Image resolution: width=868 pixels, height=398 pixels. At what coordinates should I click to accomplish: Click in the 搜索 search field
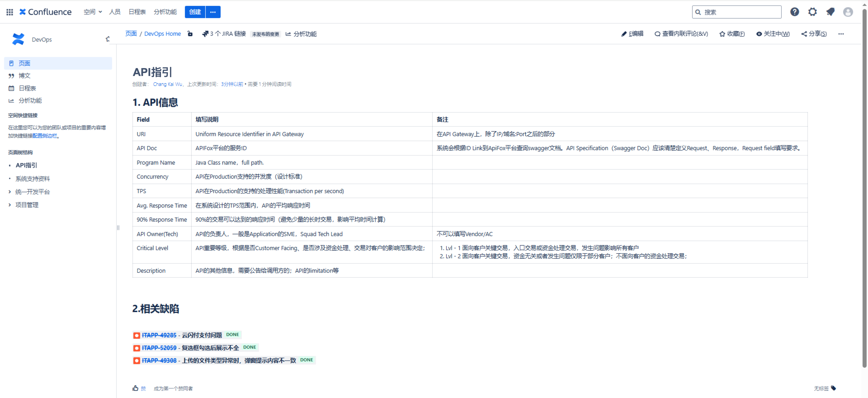pyautogui.click(x=737, y=12)
